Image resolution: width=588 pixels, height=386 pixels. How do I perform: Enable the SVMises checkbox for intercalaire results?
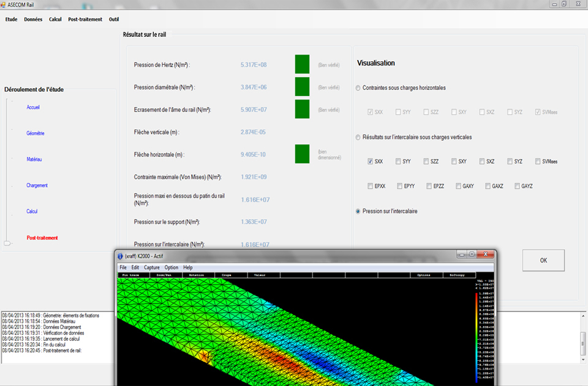538,161
